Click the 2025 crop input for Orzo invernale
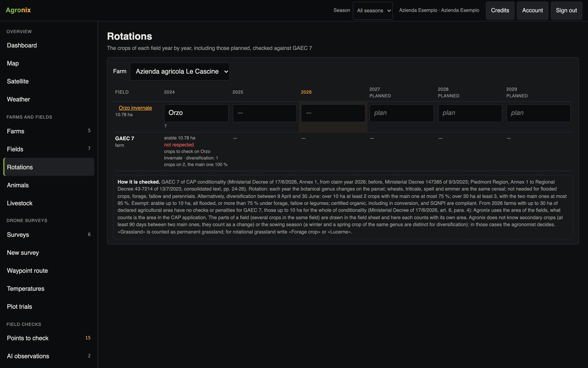The height and width of the screenshot is (368, 588). click(265, 113)
